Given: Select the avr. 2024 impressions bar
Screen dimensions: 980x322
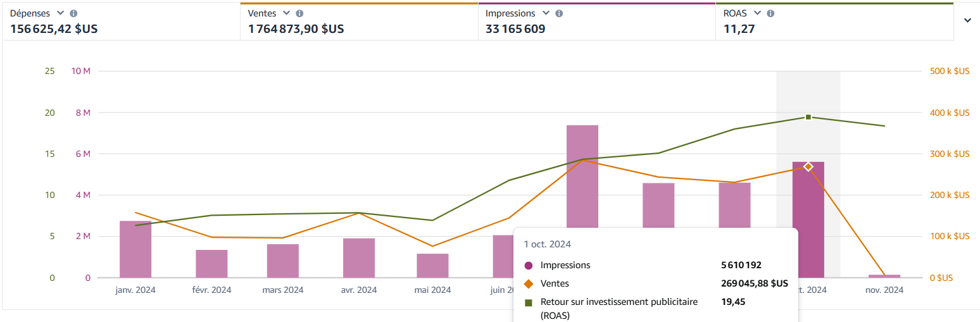Looking at the screenshot, I should [x=359, y=258].
